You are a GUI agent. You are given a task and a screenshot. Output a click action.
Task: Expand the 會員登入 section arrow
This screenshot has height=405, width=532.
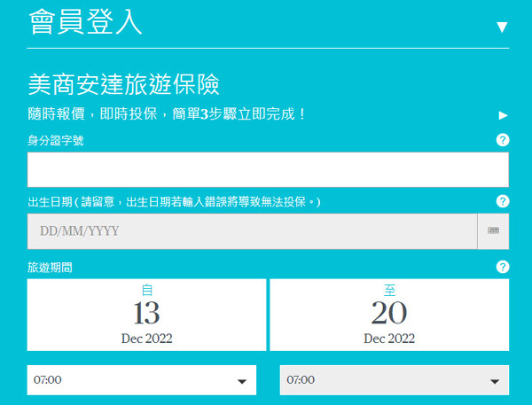pyautogui.click(x=502, y=27)
